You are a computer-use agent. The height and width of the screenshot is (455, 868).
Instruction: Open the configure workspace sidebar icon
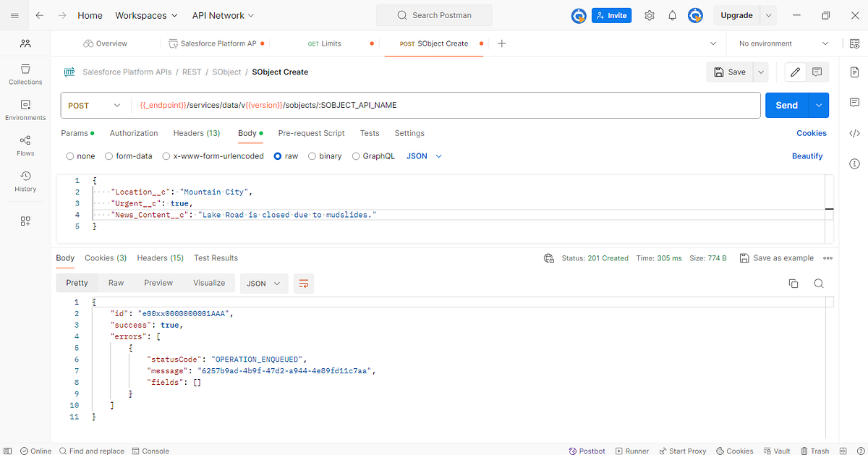(x=25, y=221)
